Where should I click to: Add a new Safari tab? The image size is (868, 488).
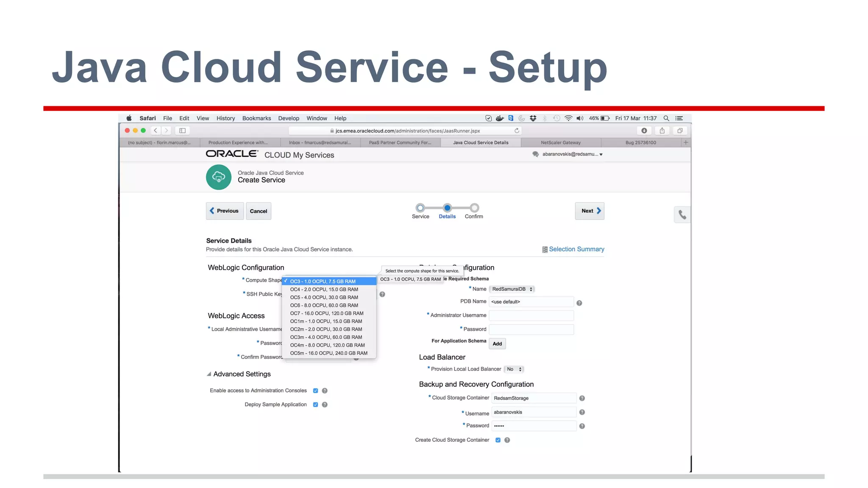pyautogui.click(x=686, y=142)
